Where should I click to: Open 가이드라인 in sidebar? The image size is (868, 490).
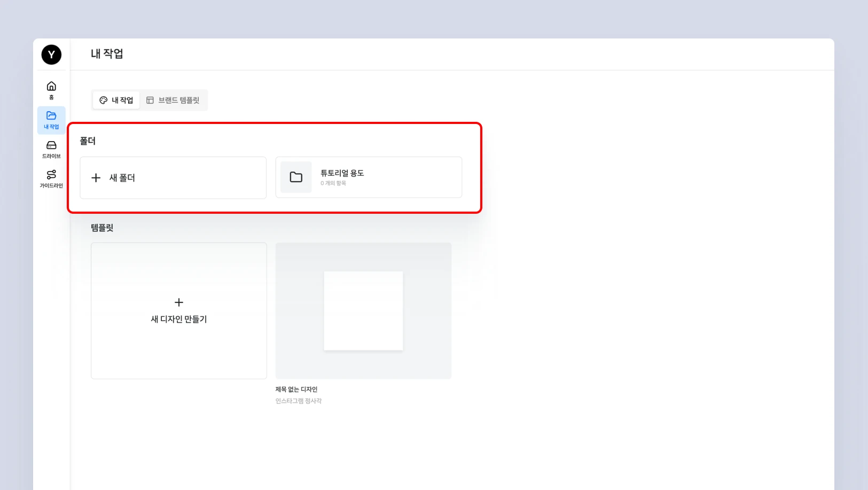(51, 179)
